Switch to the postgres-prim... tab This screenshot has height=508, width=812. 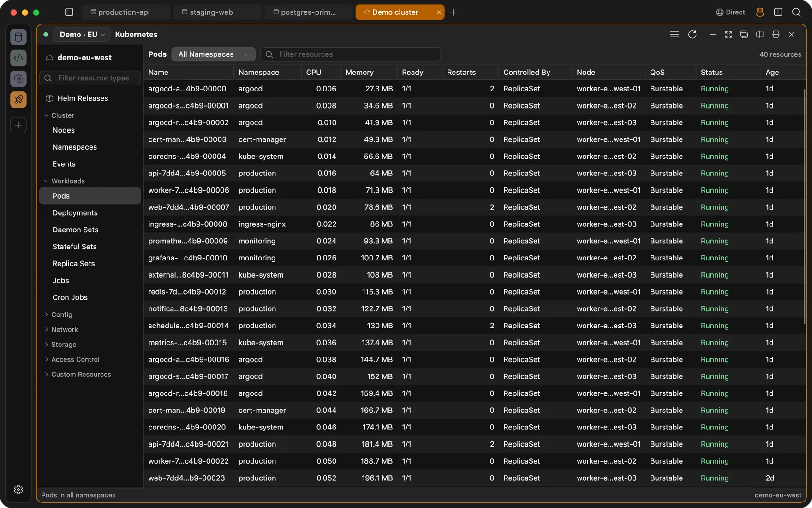(x=308, y=12)
